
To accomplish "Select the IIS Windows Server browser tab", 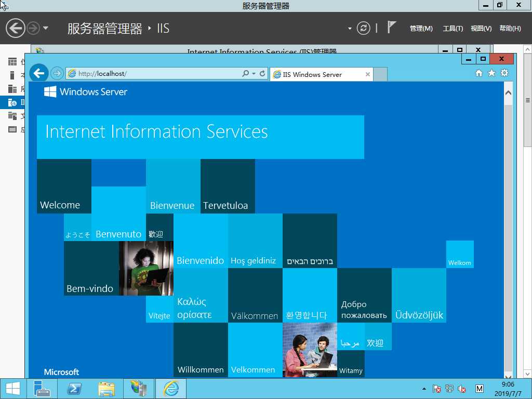I will [x=321, y=74].
